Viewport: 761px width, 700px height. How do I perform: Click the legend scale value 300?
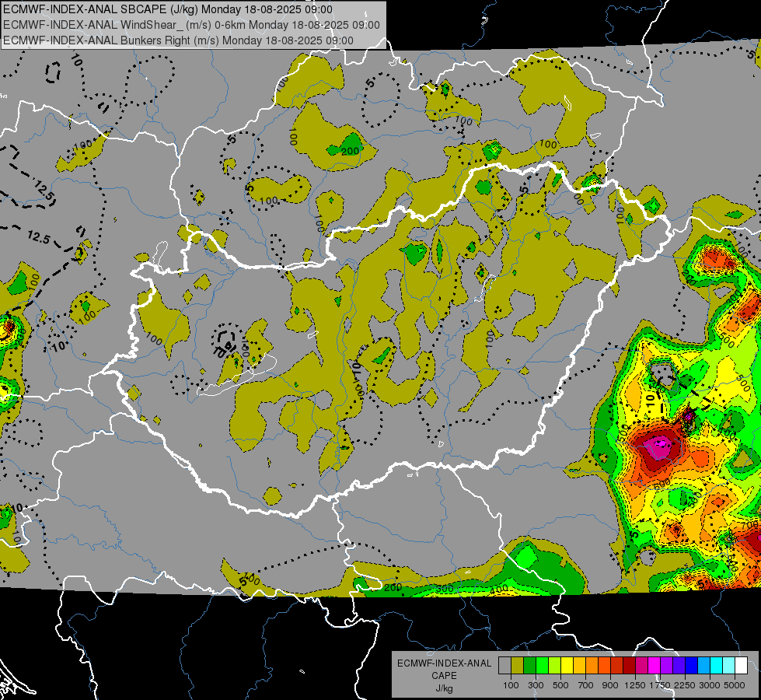[536, 685]
